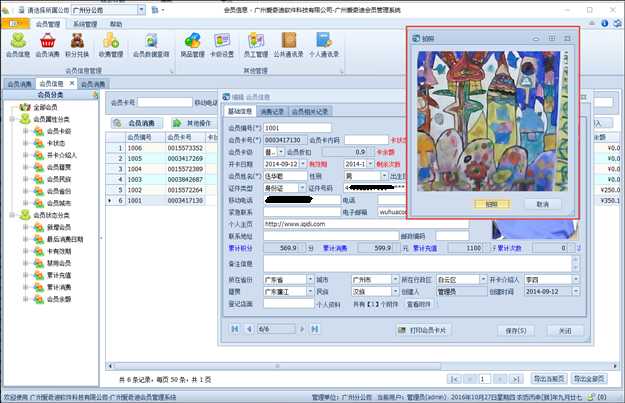Collapse the 会员状态分类 tree group
Screen dimensions: 625x403
(12, 215)
